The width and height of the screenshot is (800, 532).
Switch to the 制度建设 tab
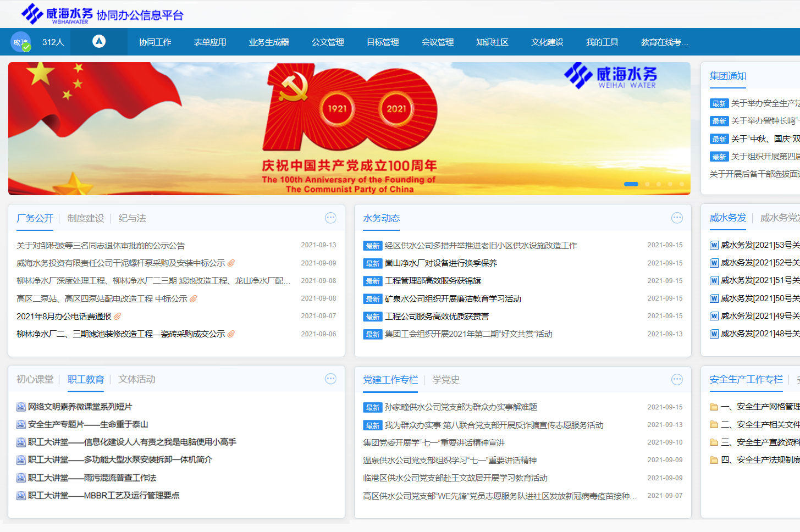point(86,218)
